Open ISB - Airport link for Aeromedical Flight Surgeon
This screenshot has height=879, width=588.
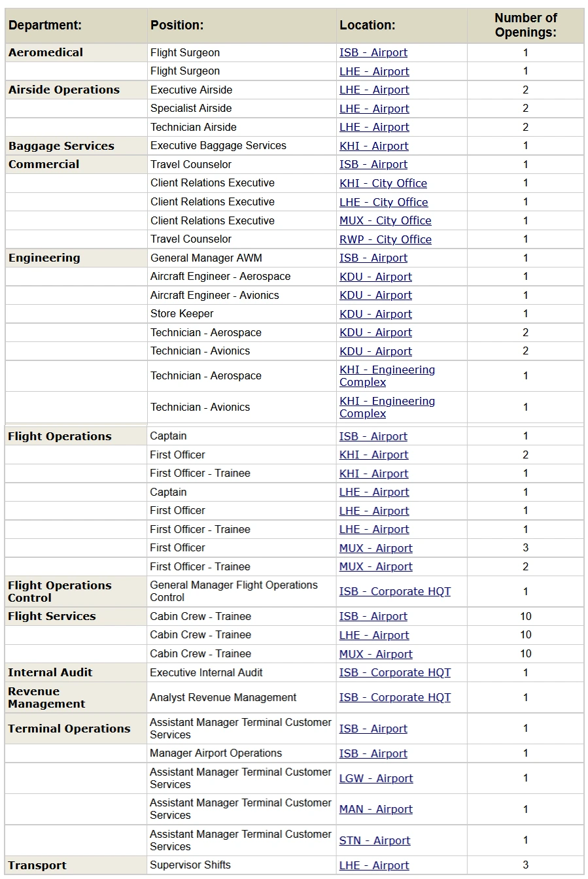(373, 53)
